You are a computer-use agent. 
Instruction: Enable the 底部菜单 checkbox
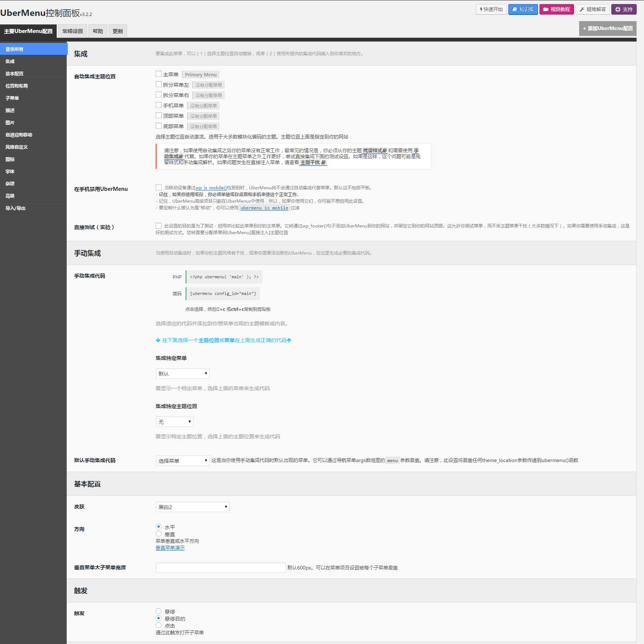[159, 126]
